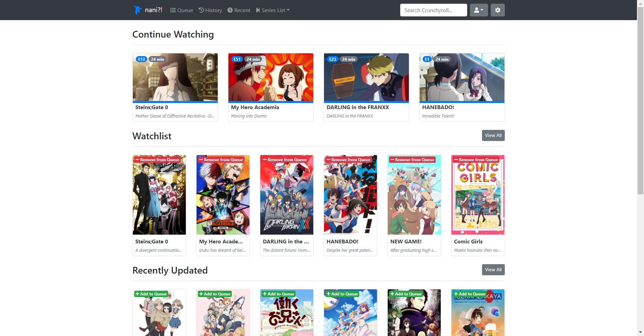Add fifth Recently Updated series to queue
This screenshot has height=336, width=644.
click(x=406, y=294)
